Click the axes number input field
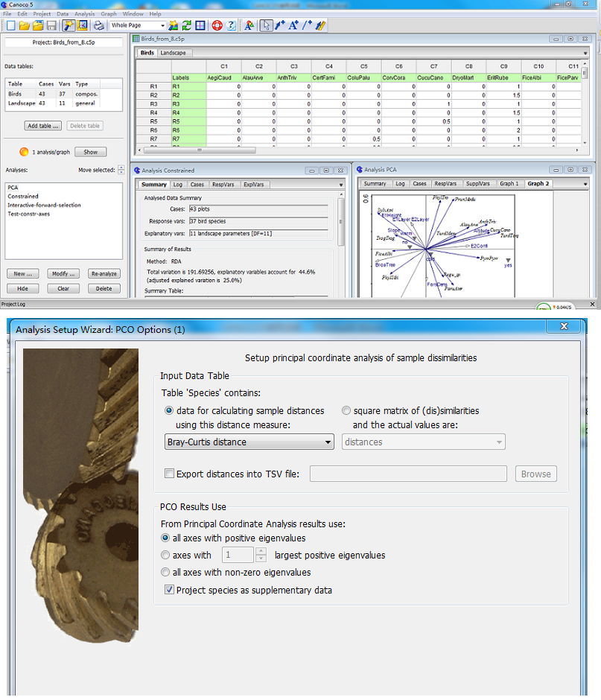The width and height of the screenshot is (601, 700). (238, 555)
